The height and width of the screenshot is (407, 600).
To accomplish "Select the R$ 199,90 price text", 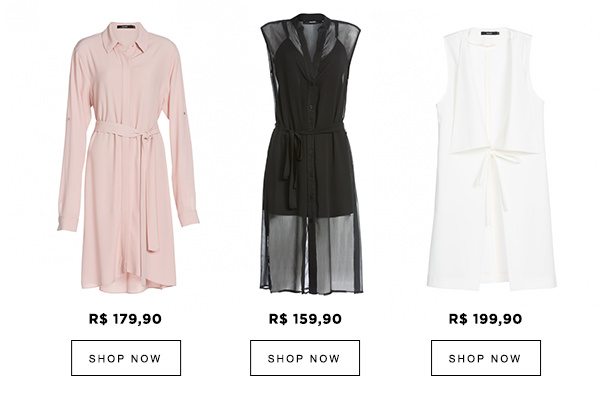I will 485,319.
